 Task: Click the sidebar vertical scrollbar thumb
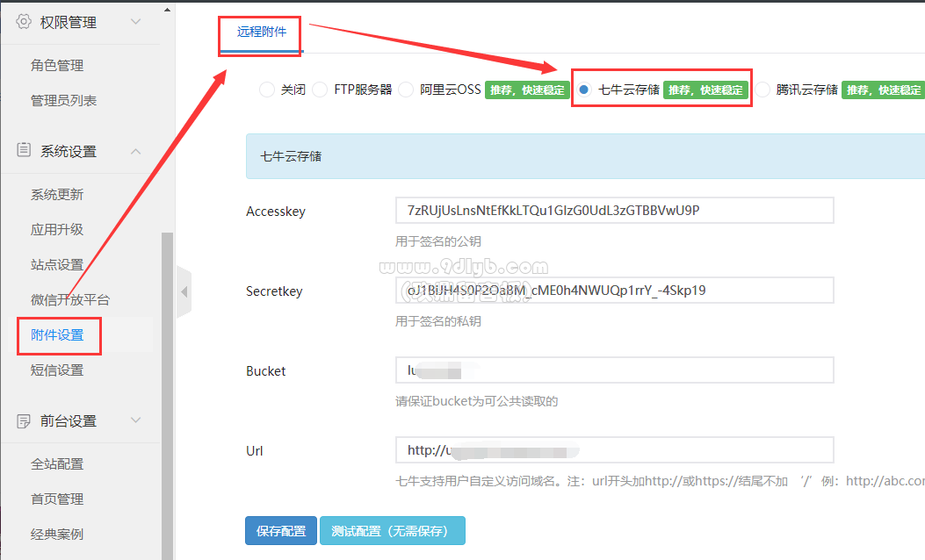click(x=168, y=395)
